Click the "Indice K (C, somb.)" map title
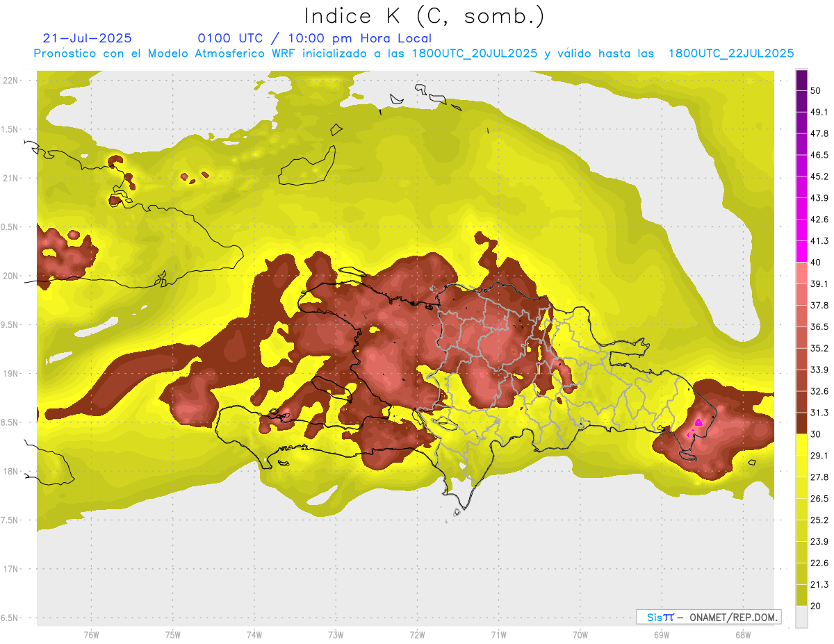Viewport: 834px width, 644px height. [424, 16]
